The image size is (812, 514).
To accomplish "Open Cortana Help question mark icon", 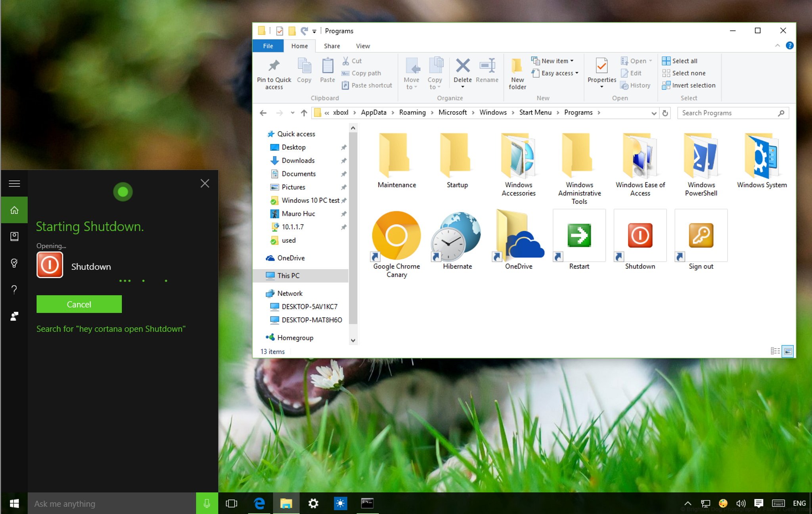I will point(14,290).
